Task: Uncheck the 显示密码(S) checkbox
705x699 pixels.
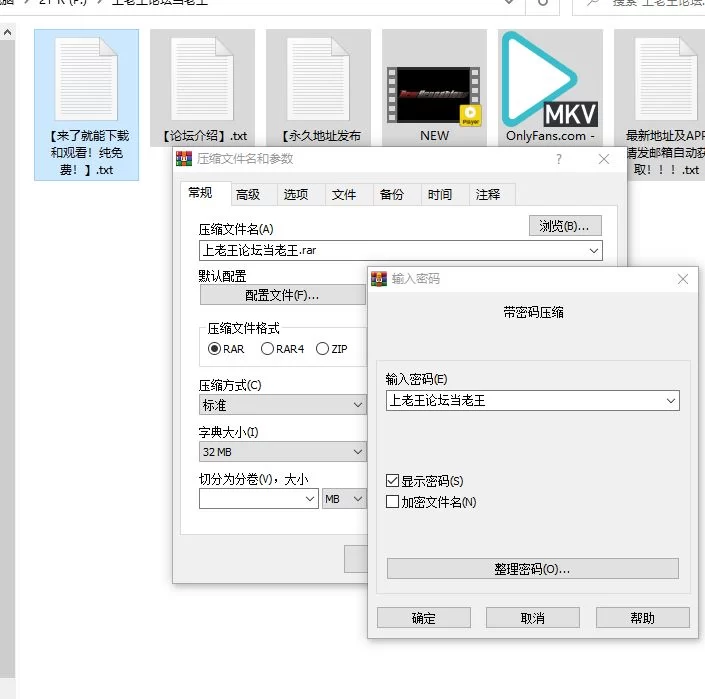Action: (x=393, y=481)
